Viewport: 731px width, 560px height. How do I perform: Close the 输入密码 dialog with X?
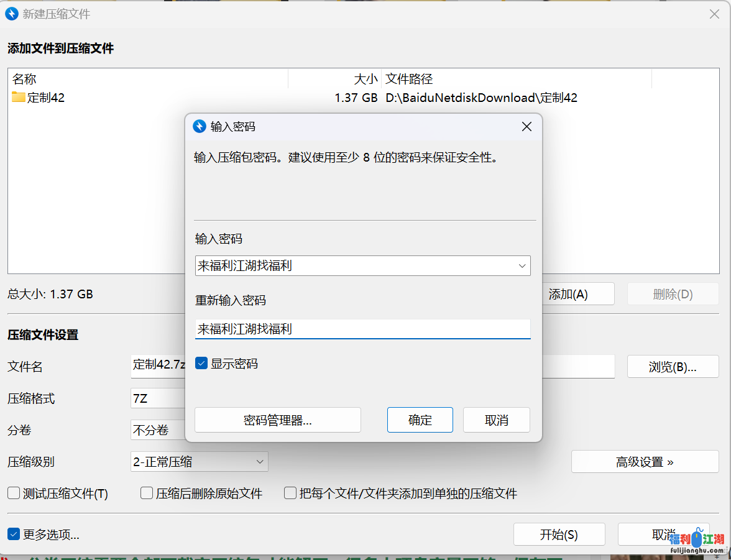coord(526,127)
